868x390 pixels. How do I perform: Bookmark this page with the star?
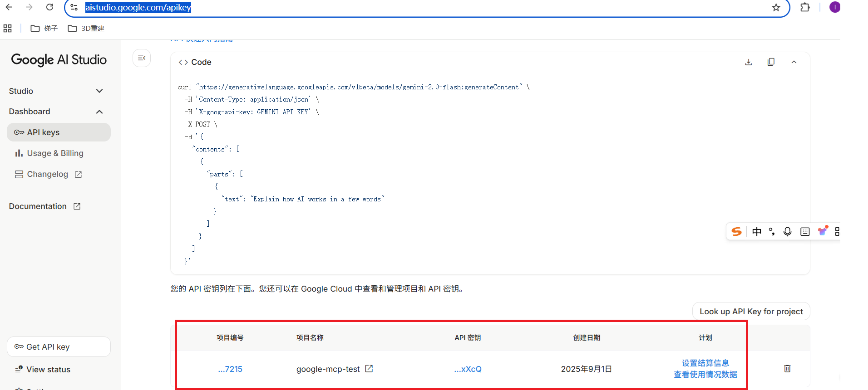tap(776, 7)
